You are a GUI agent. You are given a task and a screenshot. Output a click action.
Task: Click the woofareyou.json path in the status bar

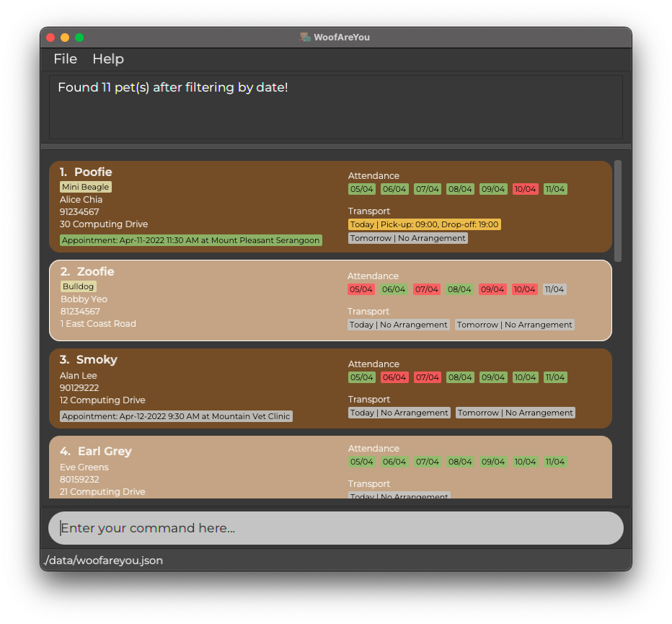pyautogui.click(x=103, y=561)
